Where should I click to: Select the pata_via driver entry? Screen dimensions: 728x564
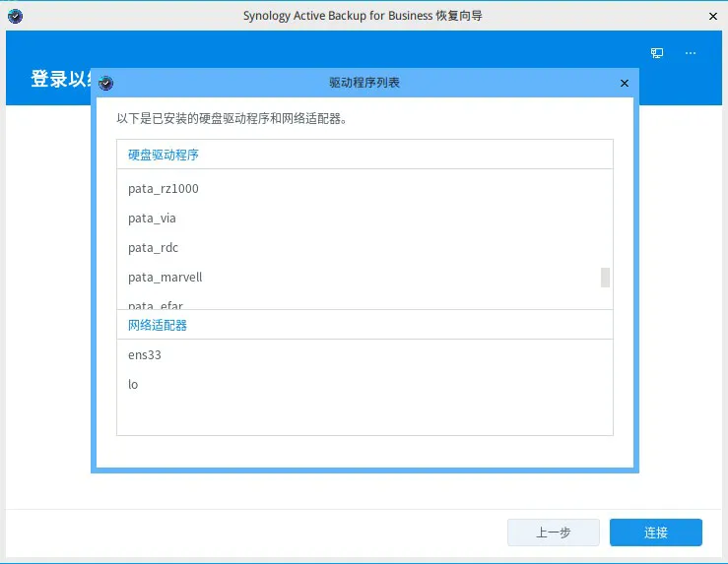(364, 219)
